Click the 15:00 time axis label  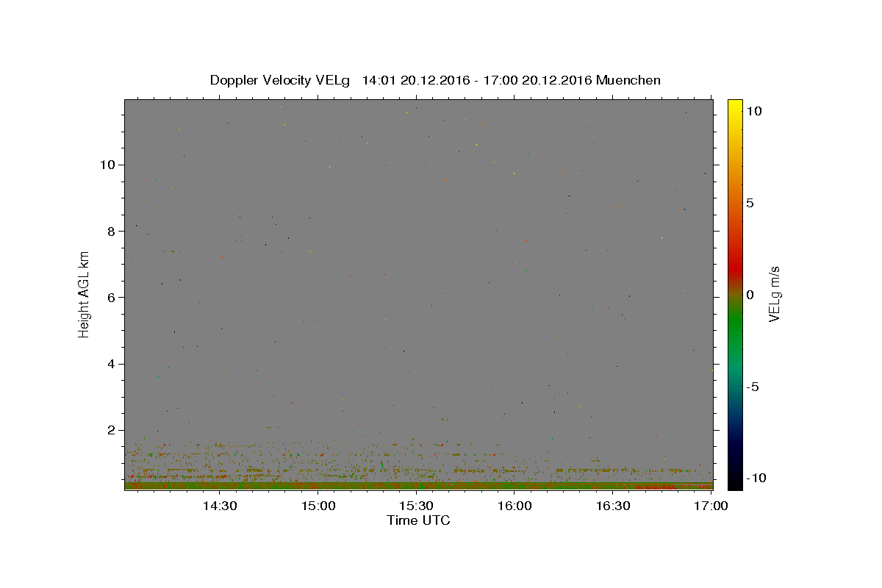coord(318,506)
